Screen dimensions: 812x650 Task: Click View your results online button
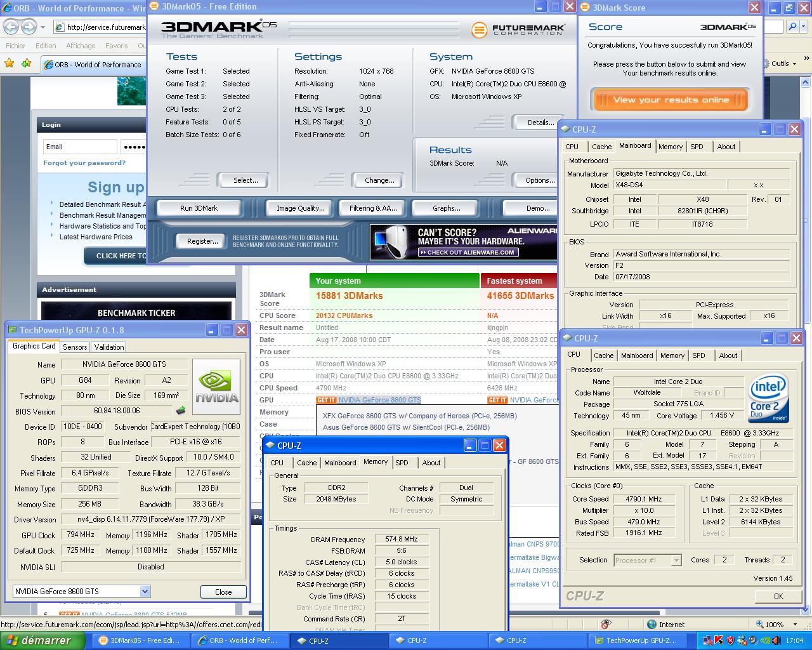pos(671,100)
